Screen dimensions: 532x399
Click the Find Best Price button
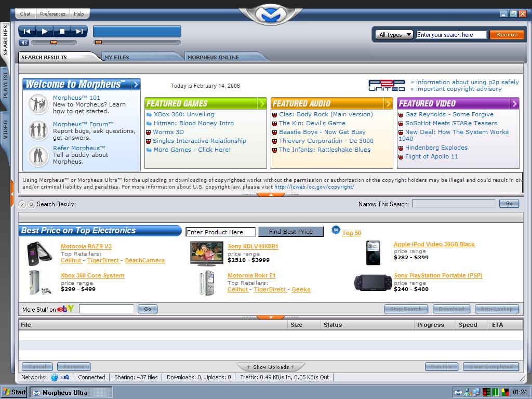coord(291,232)
